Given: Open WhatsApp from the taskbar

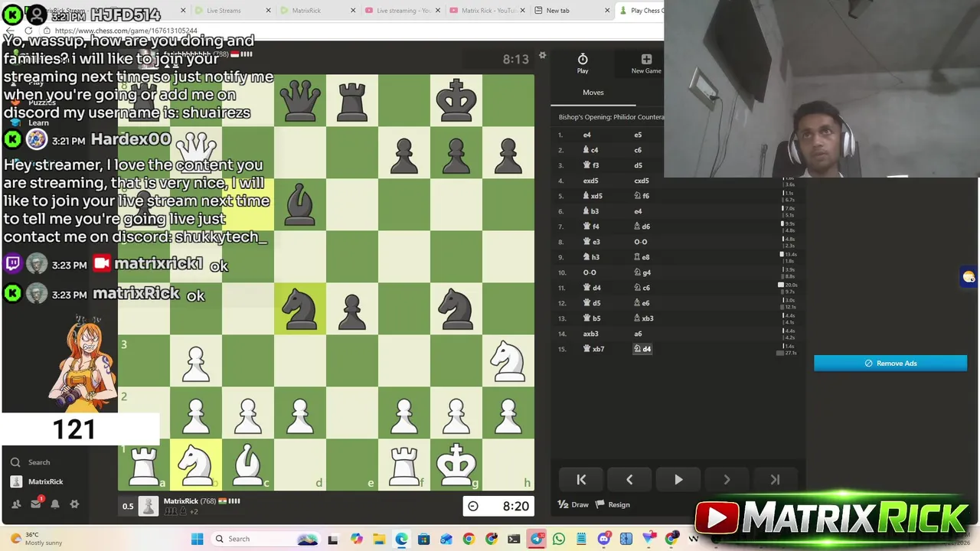Looking at the screenshot, I should coord(559,539).
